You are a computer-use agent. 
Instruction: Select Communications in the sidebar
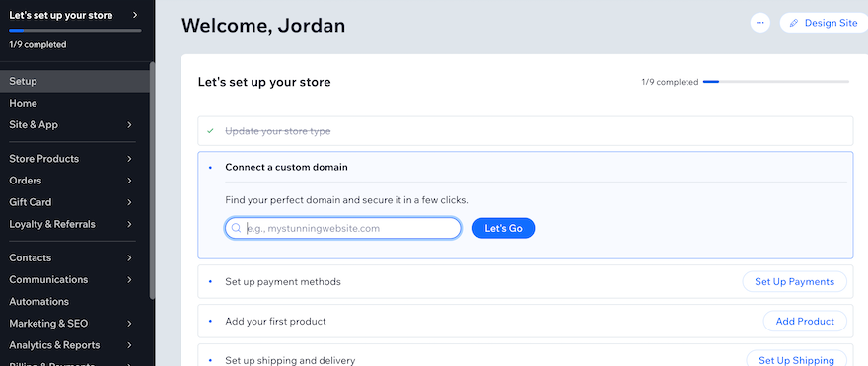pos(48,279)
